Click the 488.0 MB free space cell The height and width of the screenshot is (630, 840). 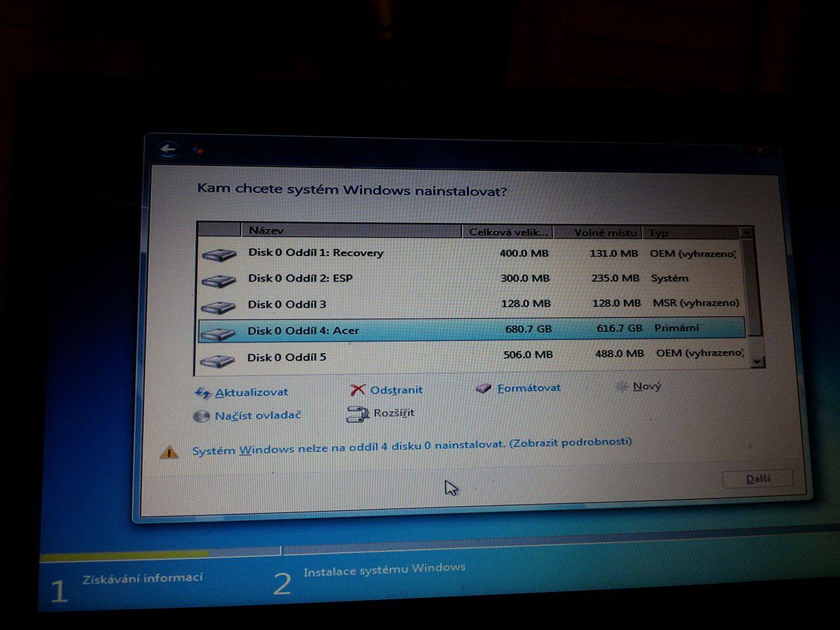coord(619,354)
